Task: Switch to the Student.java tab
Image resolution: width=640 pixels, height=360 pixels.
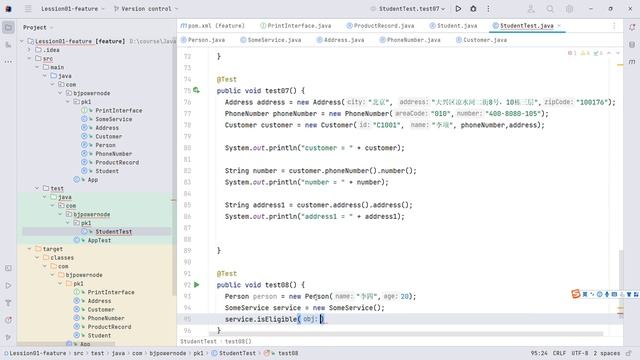Action: coord(453,26)
